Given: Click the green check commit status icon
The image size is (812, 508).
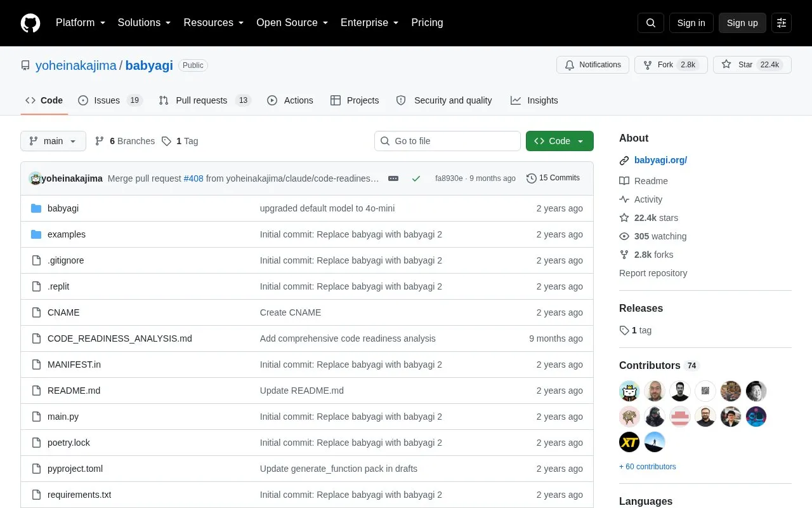Looking at the screenshot, I should 416,178.
